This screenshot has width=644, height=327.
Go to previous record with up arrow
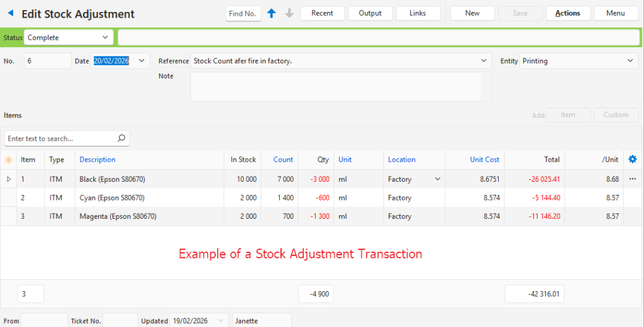(x=272, y=13)
